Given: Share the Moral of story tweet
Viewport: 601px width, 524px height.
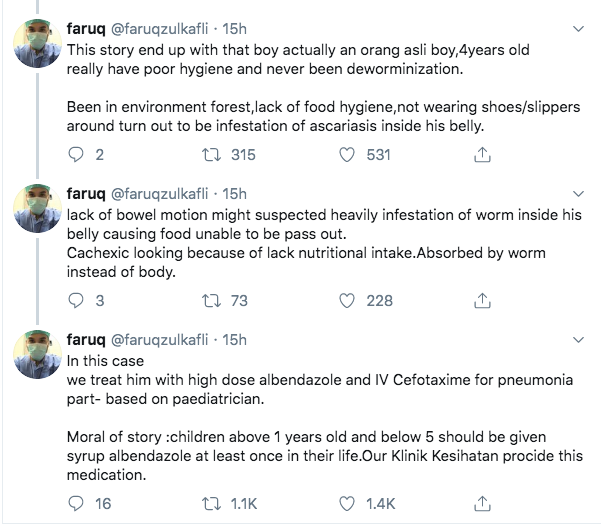Looking at the screenshot, I should pos(482,503).
